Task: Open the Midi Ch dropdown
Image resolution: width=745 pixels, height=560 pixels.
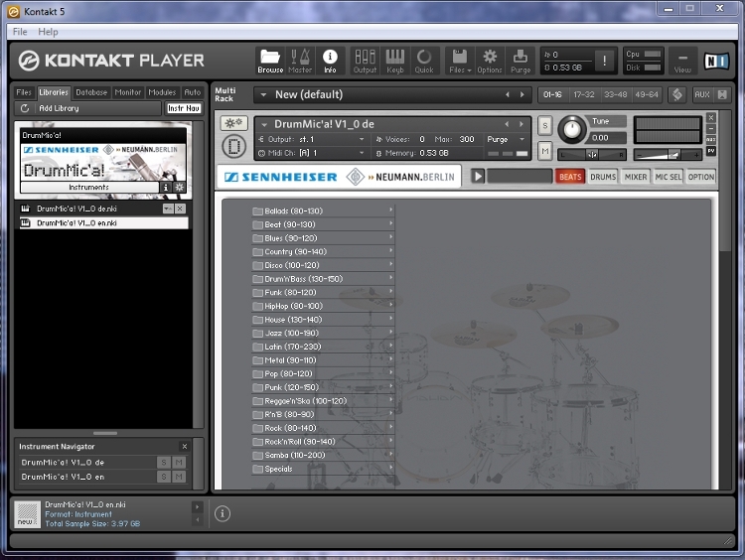Action: point(362,153)
